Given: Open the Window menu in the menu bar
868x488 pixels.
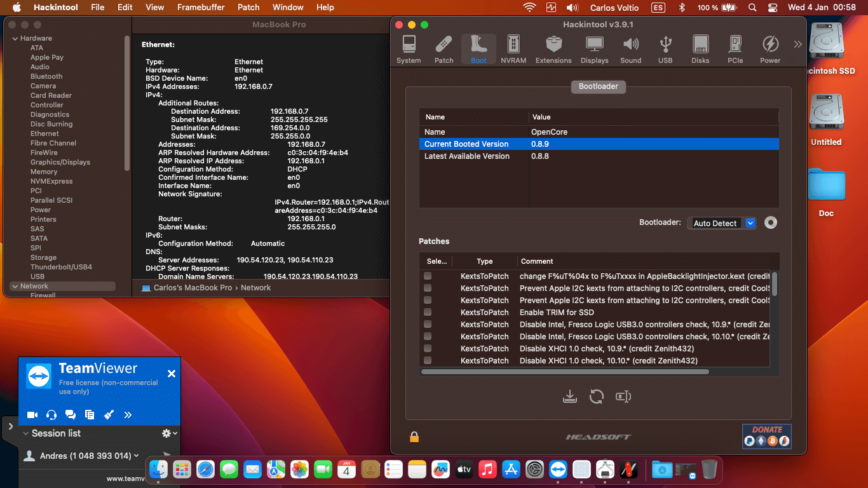Looking at the screenshot, I should pyautogui.click(x=288, y=8).
